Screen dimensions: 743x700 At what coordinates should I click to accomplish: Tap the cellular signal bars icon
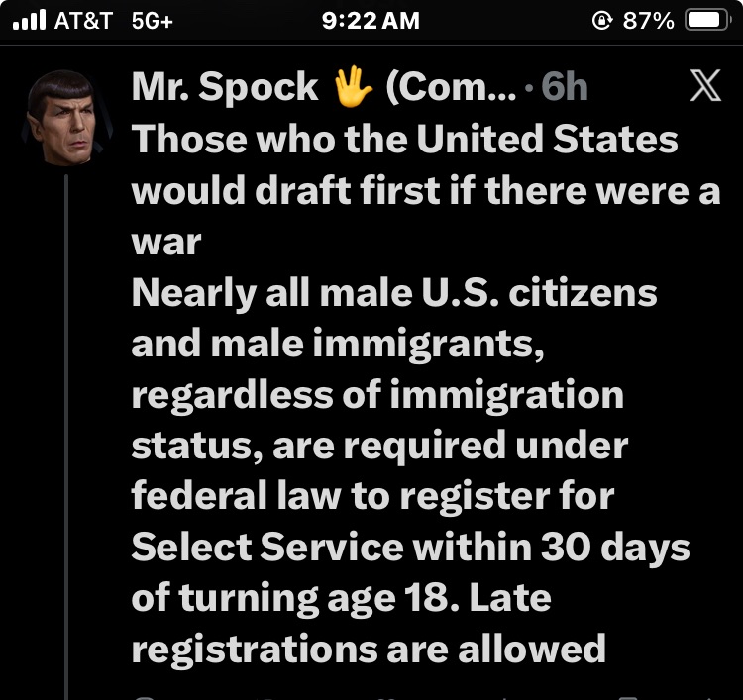pos(32,21)
